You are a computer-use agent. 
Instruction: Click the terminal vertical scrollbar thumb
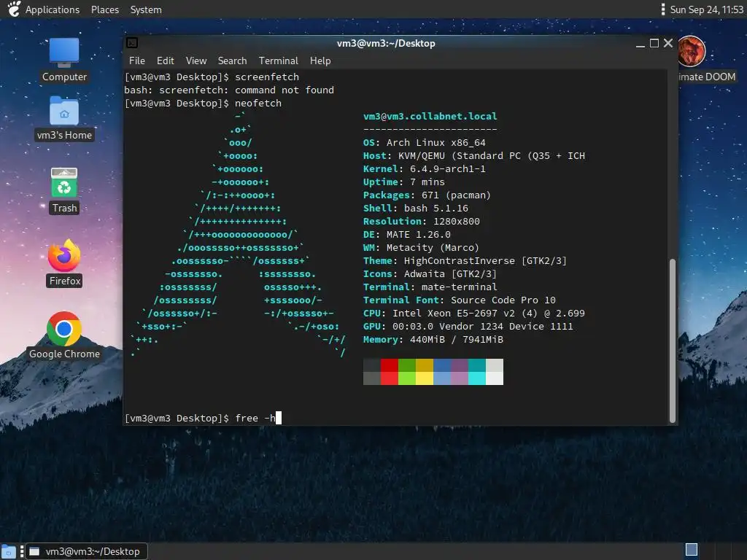click(x=672, y=340)
